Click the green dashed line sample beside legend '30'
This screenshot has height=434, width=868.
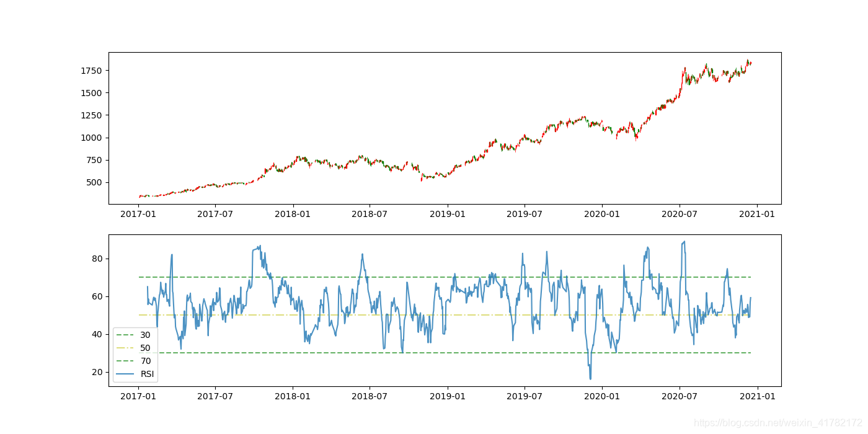click(126, 335)
